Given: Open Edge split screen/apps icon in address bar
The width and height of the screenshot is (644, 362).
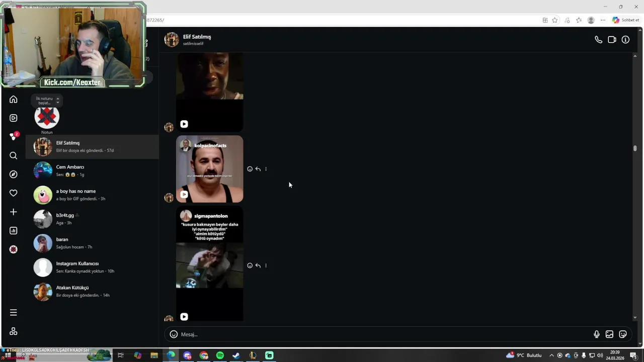Looking at the screenshot, I should [x=545, y=20].
